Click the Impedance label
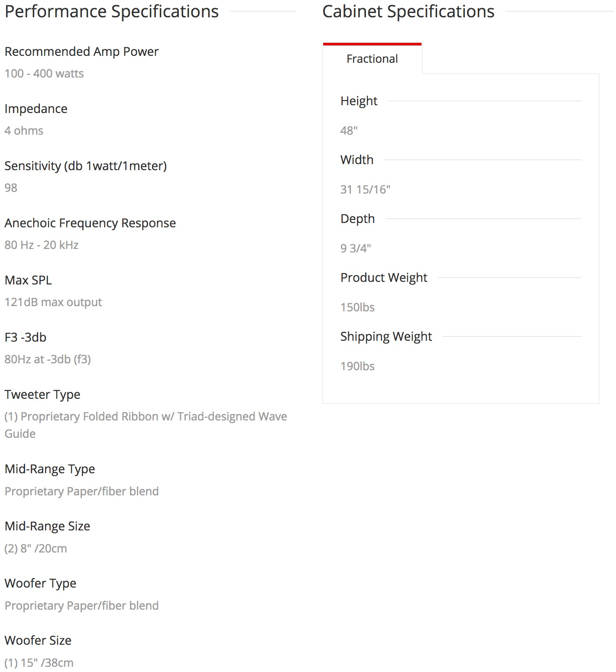The width and height of the screenshot is (616, 672). click(36, 109)
